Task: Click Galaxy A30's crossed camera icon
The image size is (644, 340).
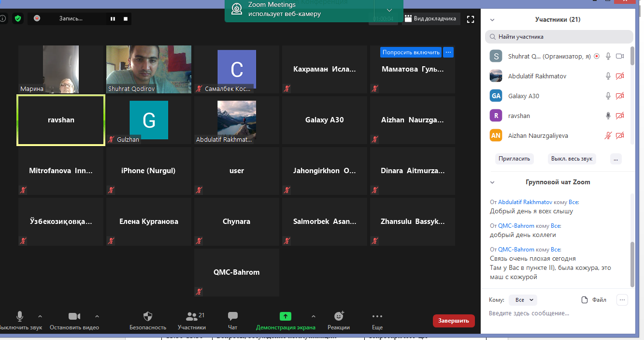Action: [x=620, y=96]
